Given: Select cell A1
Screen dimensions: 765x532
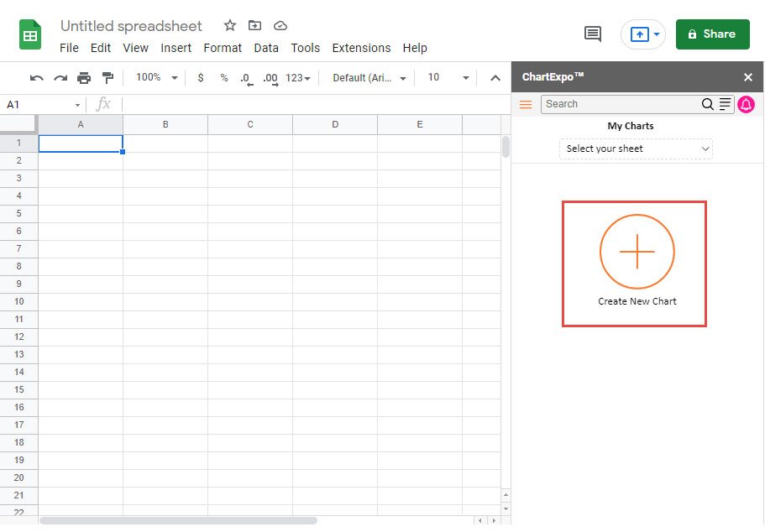Looking at the screenshot, I should (x=81, y=143).
